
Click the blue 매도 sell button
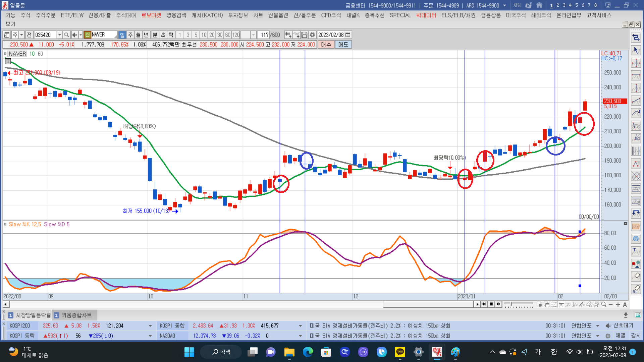[343, 45]
